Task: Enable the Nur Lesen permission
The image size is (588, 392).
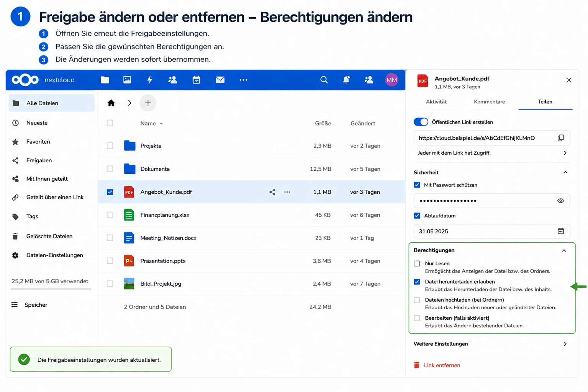Action: click(417, 263)
